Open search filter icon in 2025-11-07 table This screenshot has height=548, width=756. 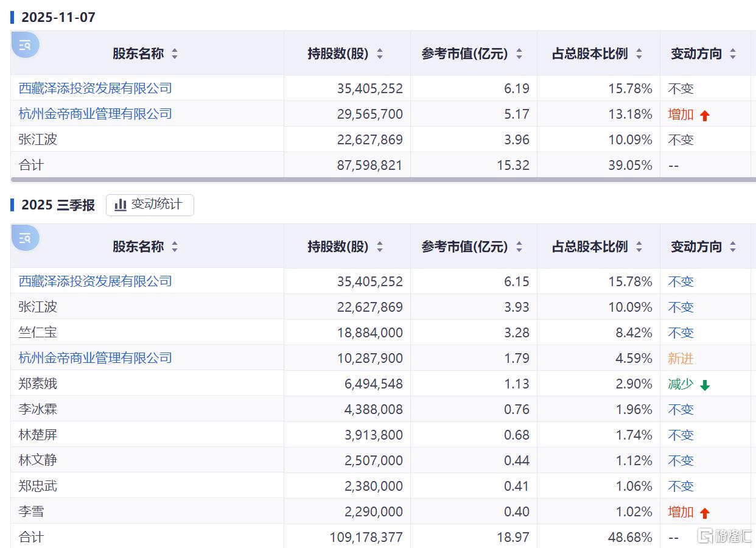(25, 45)
